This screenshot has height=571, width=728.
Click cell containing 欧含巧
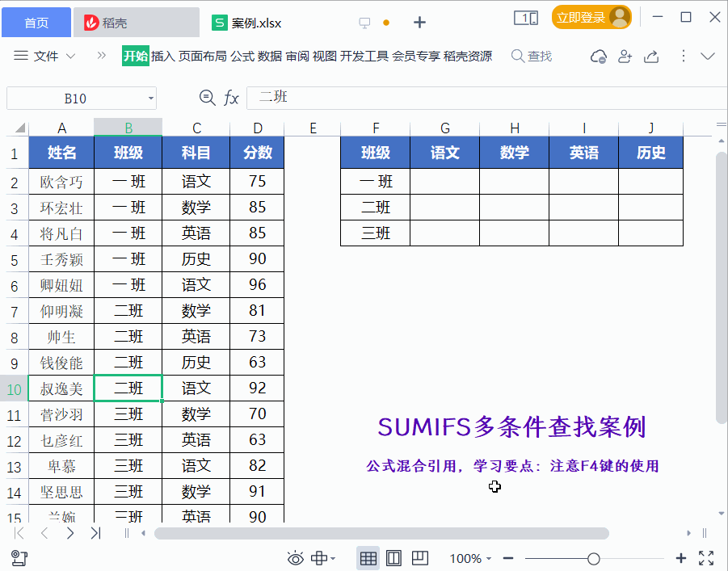click(61, 182)
